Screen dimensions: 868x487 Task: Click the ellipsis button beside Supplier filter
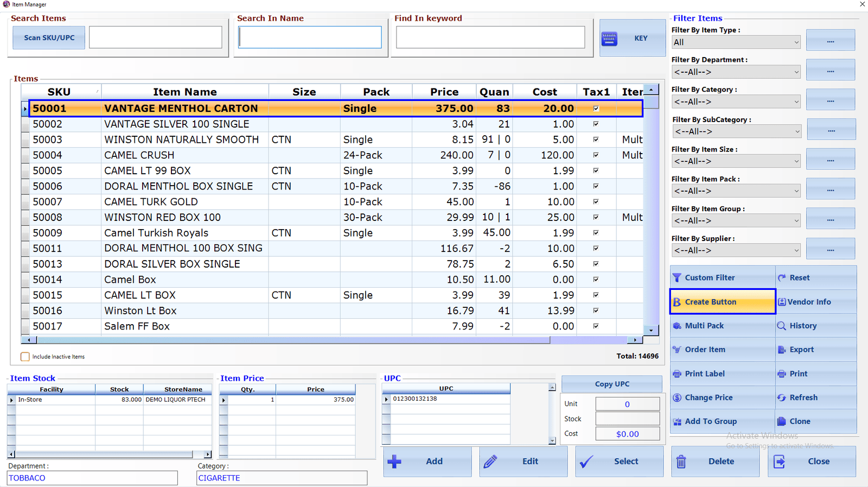coord(831,250)
